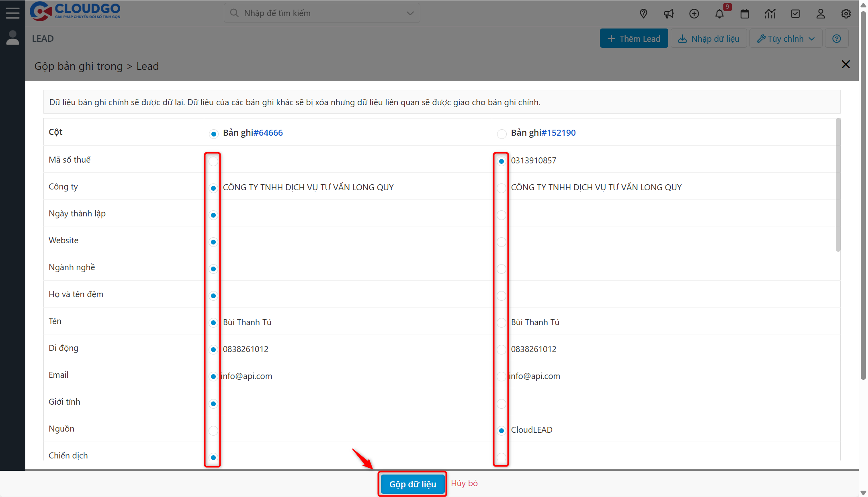This screenshot has height=497, width=868.
Task: Open the chart reports icon
Action: [x=770, y=14]
